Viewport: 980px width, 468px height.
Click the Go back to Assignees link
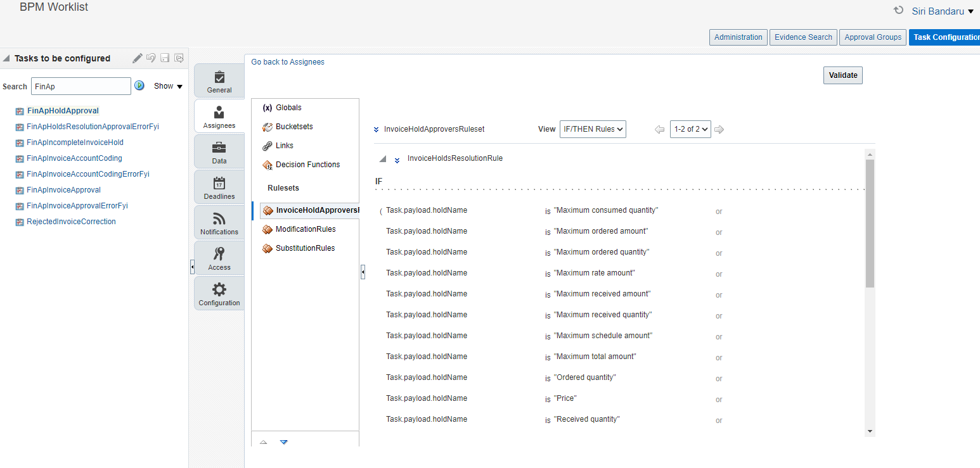[x=287, y=61]
